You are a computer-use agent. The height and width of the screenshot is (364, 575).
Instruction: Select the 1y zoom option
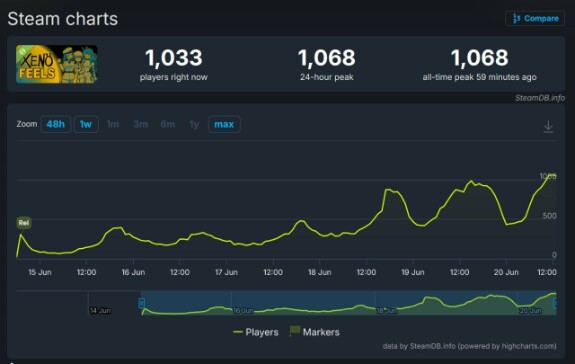click(x=194, y=124)
